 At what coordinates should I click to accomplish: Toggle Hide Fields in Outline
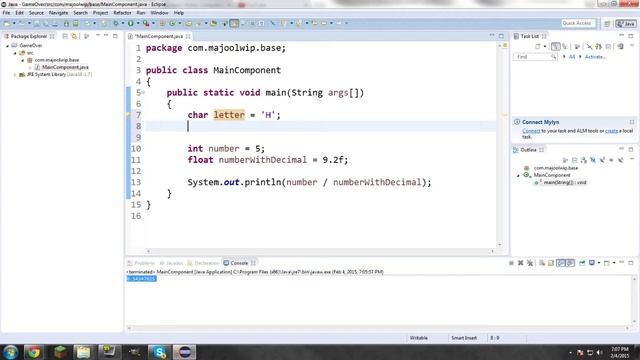(593, 160)
